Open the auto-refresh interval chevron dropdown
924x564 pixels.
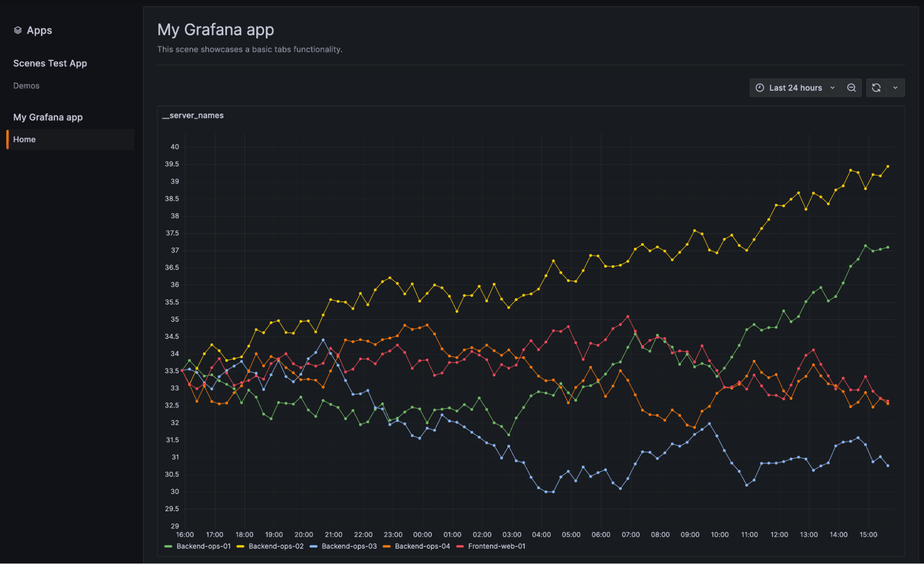[x=895, y=87]
